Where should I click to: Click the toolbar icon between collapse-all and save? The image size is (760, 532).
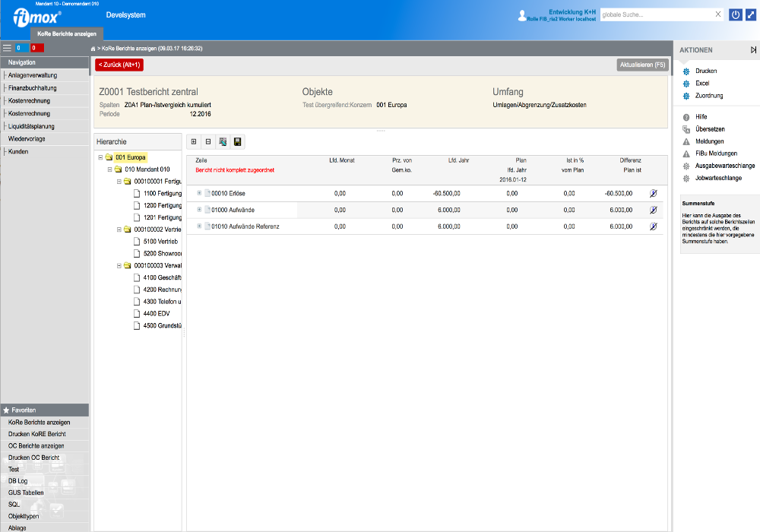[223, 141]
